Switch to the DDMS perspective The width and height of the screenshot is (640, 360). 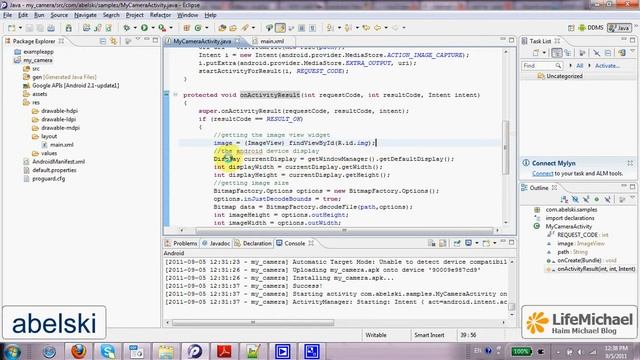(591, 28)
